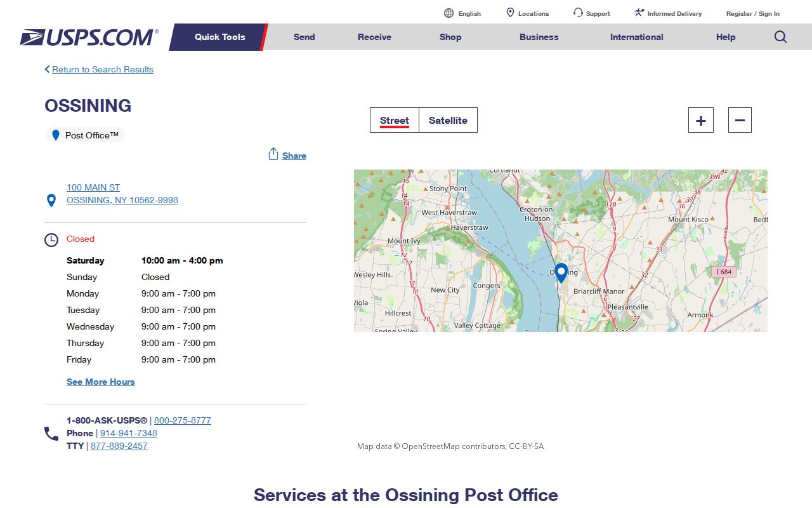812x508 pixels.
Task: Click the USPS.com eagle logo
Action: (89, 37)
